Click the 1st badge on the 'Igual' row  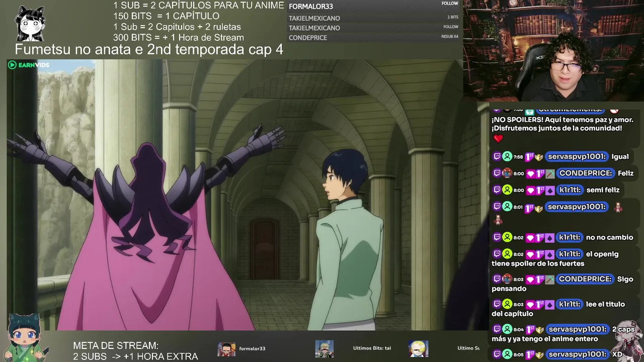[529, 157]
